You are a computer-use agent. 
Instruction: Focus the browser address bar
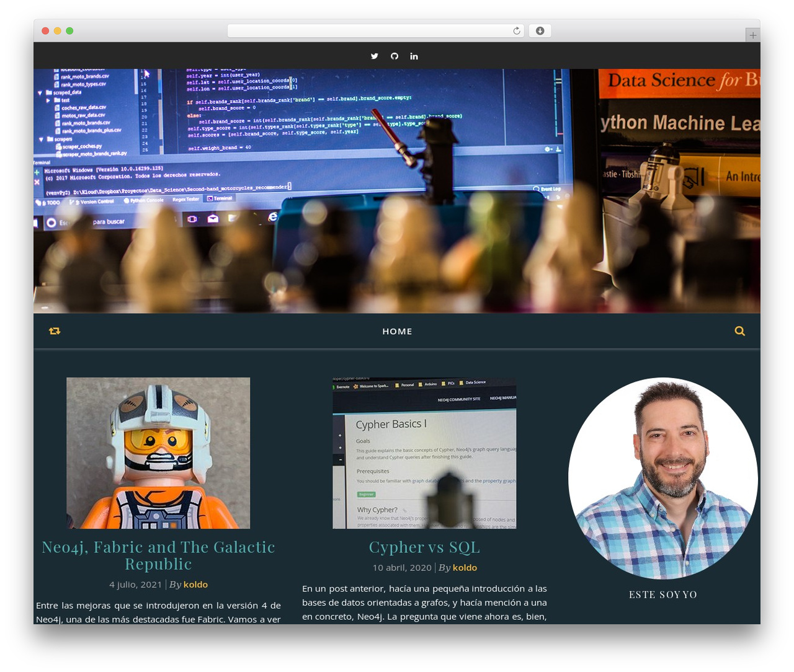point(375,31)
